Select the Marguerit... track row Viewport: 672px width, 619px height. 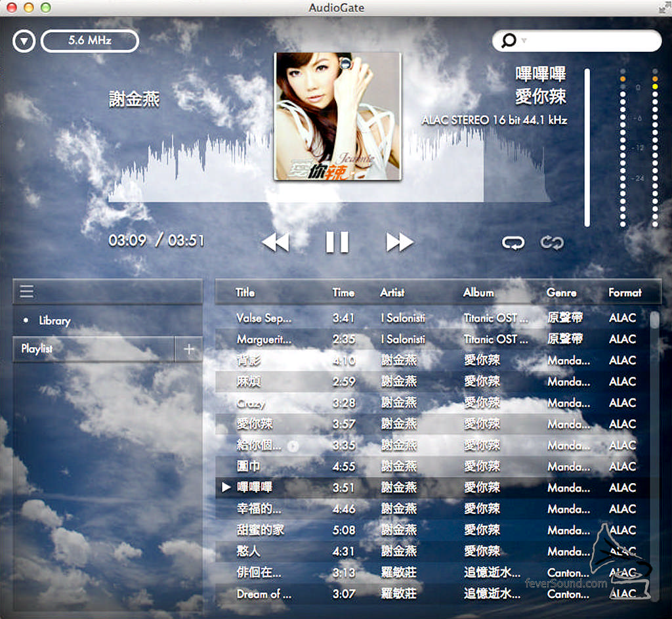click(x=432, y=339)
